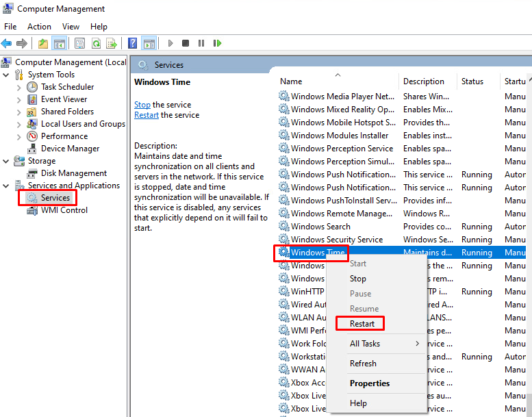
Task: Expand the Shared Folders node
Action: pyautogui.click(x=18, y=112)
